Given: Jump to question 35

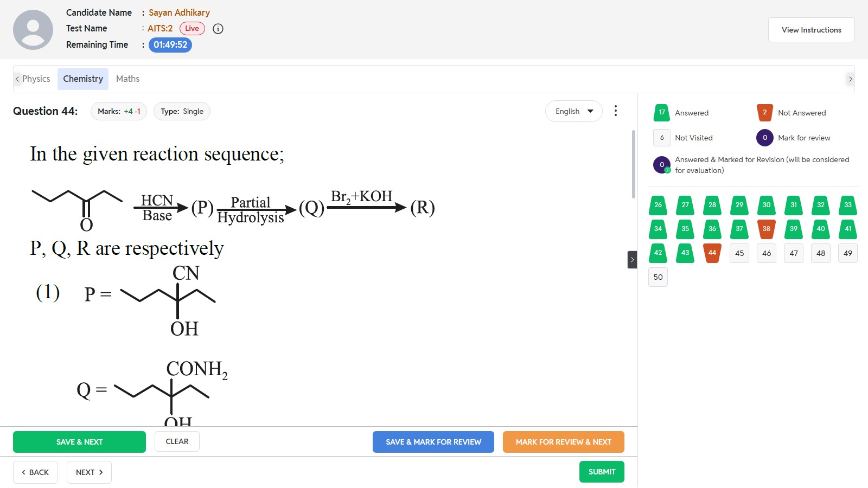Looking at the screenshot, I should 685,229.
